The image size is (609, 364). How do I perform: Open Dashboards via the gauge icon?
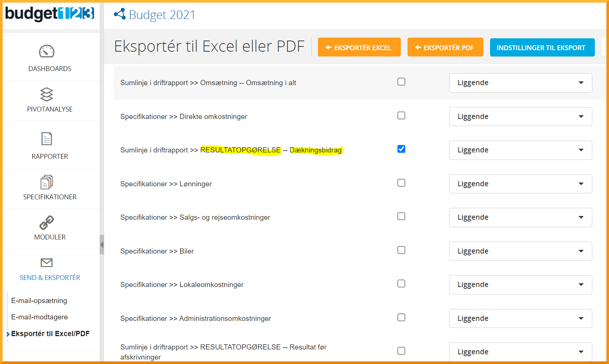pyautogui.click(x=47, y=51)
